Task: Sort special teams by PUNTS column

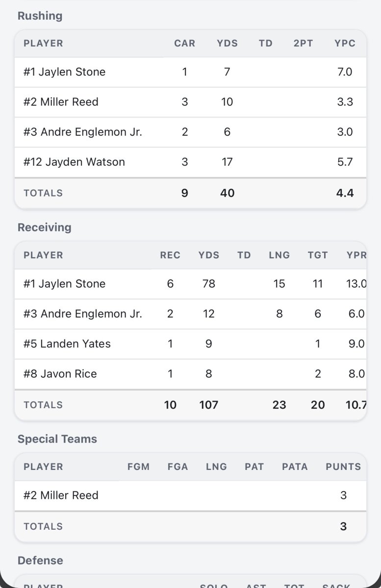Action: pos(343,466)
